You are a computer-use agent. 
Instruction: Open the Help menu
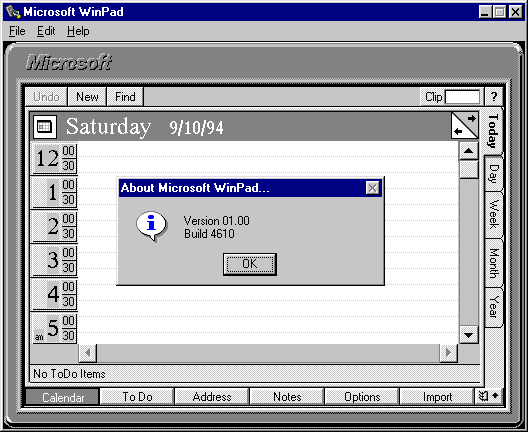78,31
